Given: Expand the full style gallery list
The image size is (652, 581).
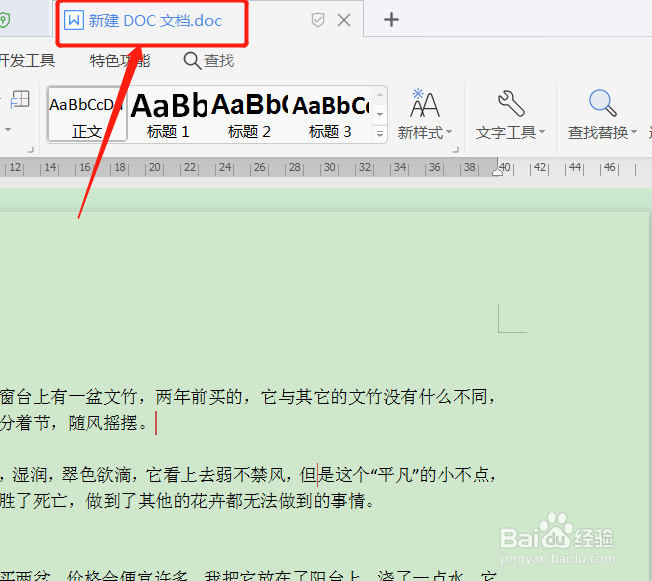Looking at the screenshot, I should pyautogui.click(x=380, y=134).
